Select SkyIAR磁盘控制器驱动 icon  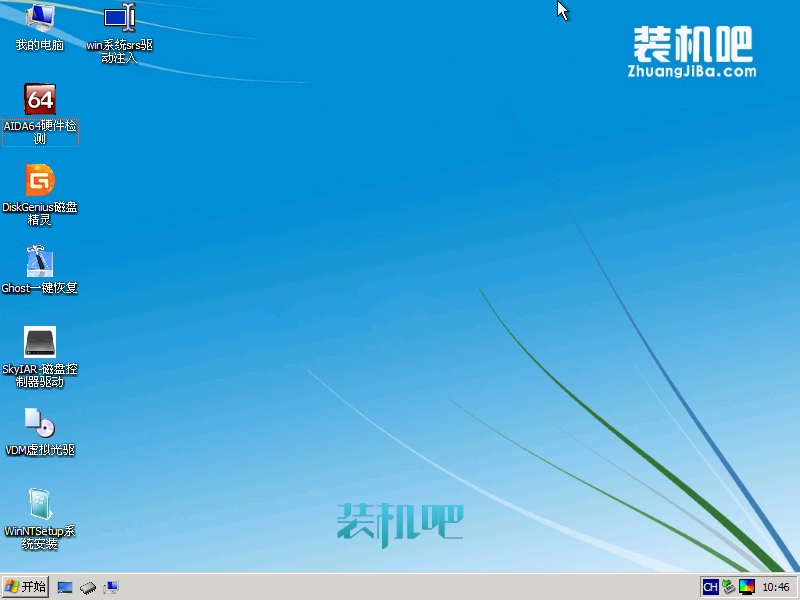39,342
